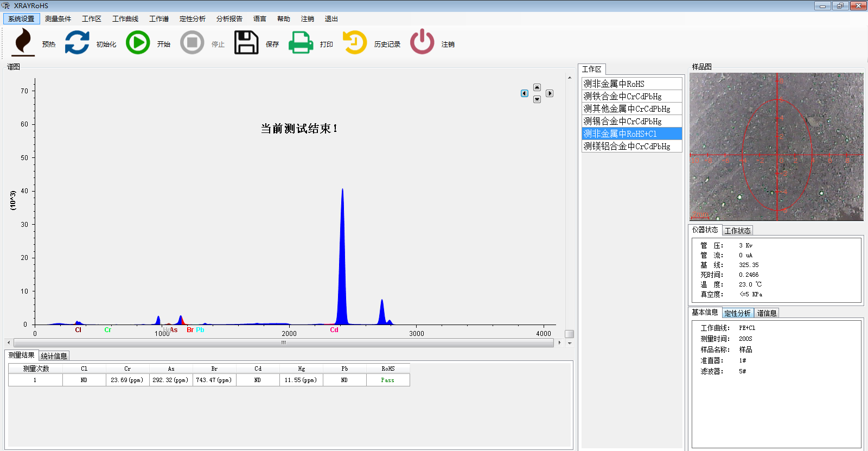Viewport: 868px width, 451px height.
Task: Click the 开始 toolbar label
Action: (164, 45)
